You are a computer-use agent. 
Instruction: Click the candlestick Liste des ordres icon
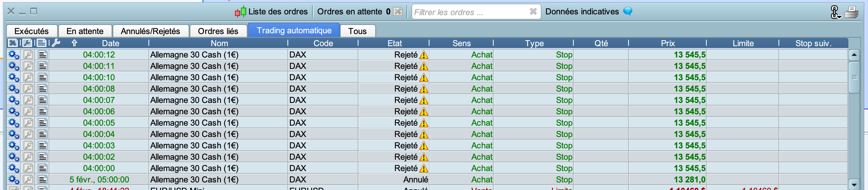pyautogui.click(x=240, y=12)
